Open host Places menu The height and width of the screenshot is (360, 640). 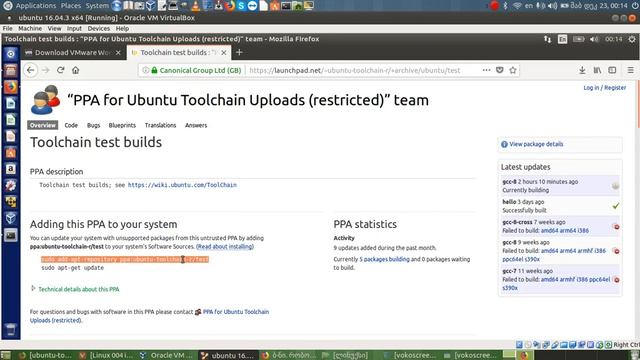pyautogui.click(x=71, y=6)
